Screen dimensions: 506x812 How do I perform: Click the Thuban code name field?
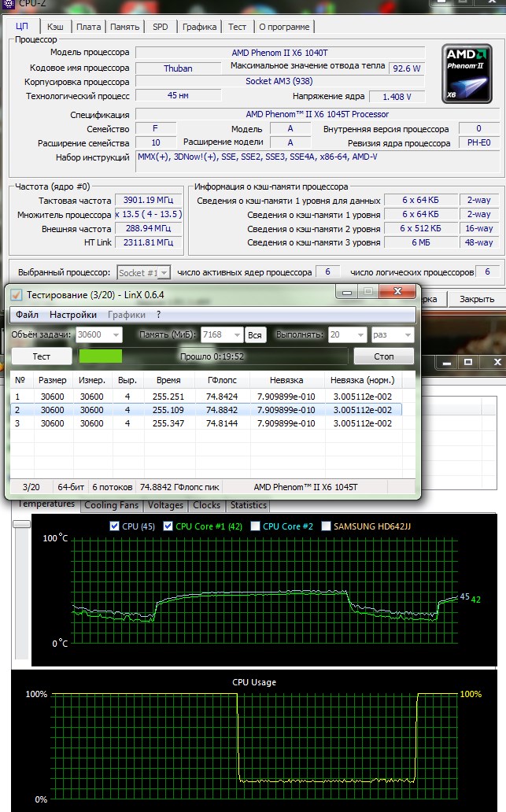(x=178, y=68)
